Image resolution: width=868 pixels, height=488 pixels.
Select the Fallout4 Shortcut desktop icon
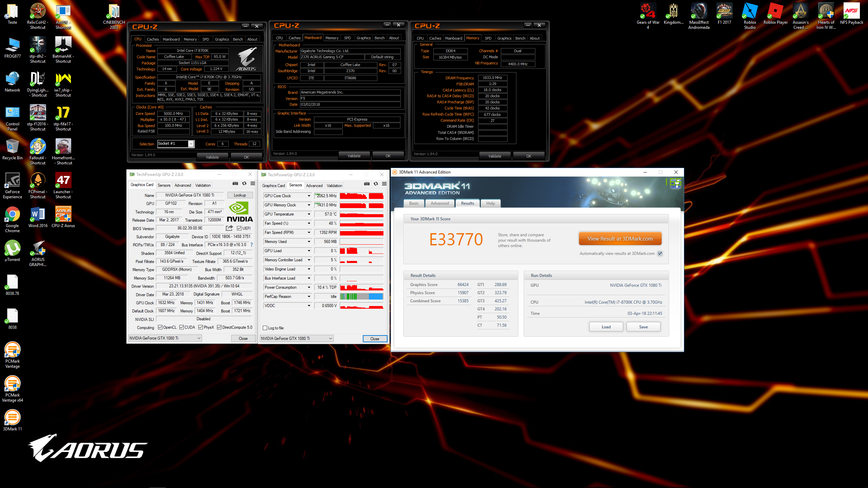click(38, 152)
